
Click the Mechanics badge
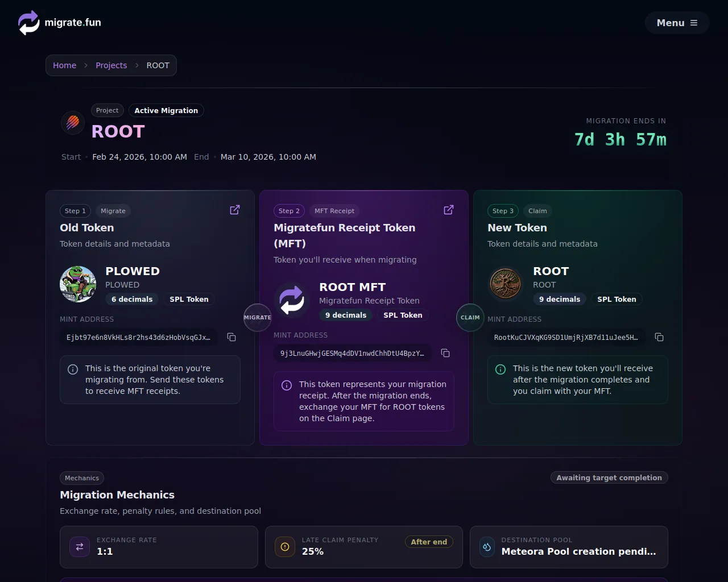click(x=82, y=478)
